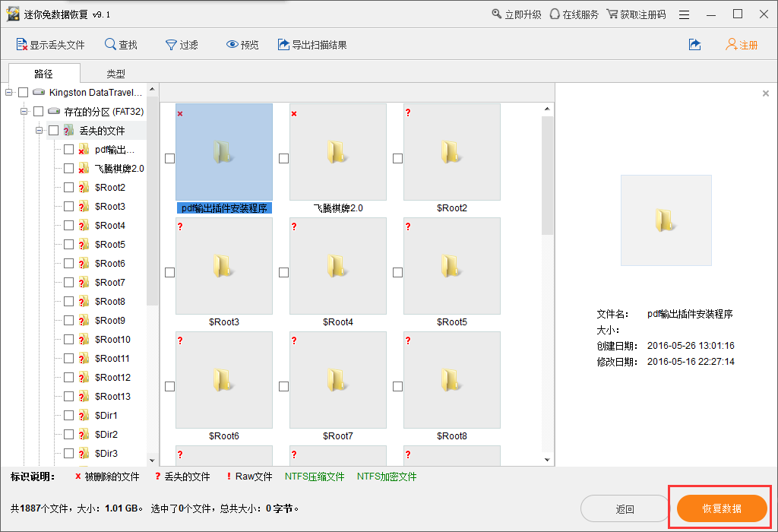The width and height of the screenshot is (778, 532).
Task: Click the Lost Files (丢失的文件) folder icon
Action: pyautogui.click(x=68, y=131)
